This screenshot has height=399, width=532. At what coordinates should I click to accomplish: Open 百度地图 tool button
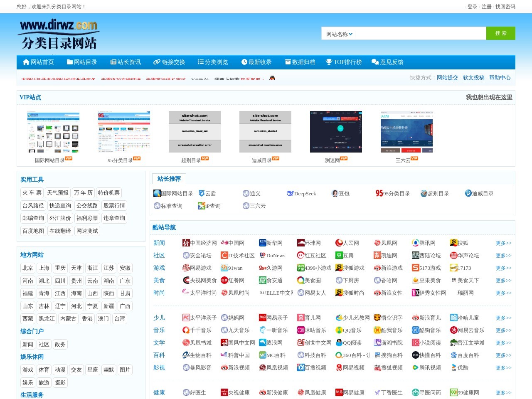pos(33,231)
